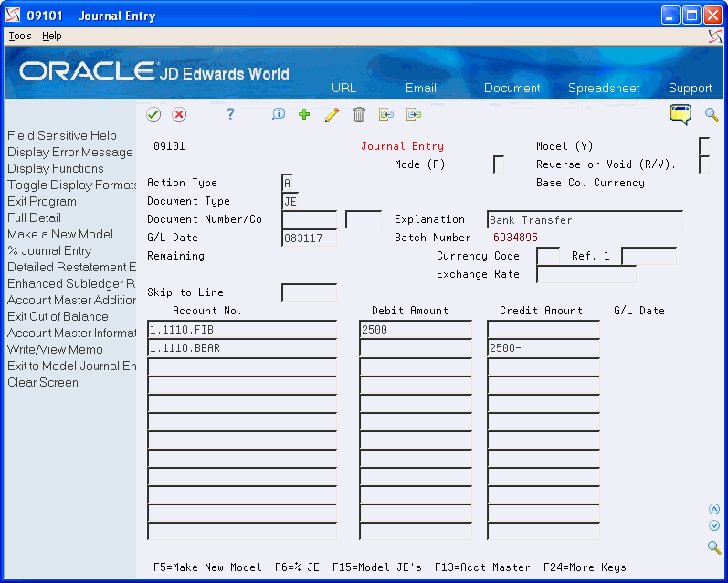Click the icon at right of menu bar

pos(715,37)
